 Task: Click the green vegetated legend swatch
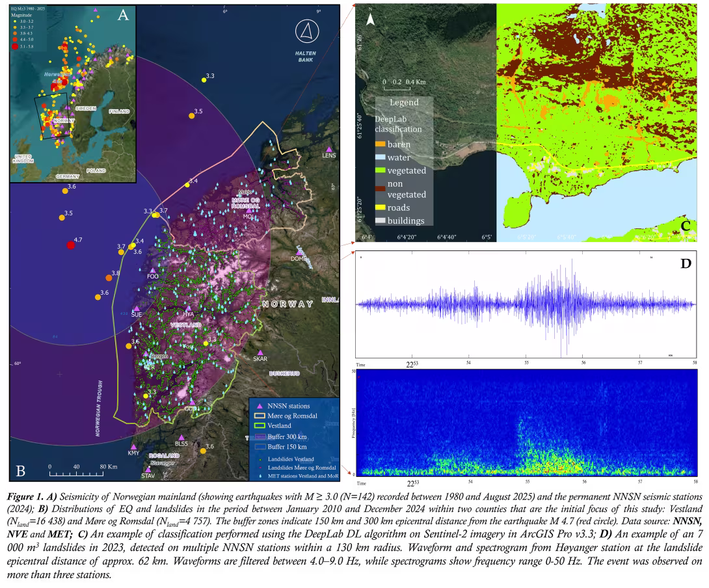(x=381, y=170)
